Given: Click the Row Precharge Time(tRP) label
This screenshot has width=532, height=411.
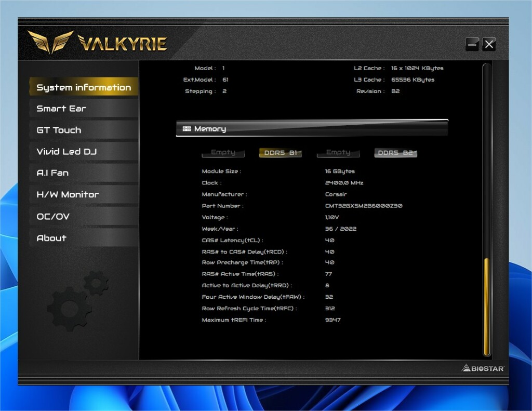Looking at the screenshot, I should (x=242, y=262).
